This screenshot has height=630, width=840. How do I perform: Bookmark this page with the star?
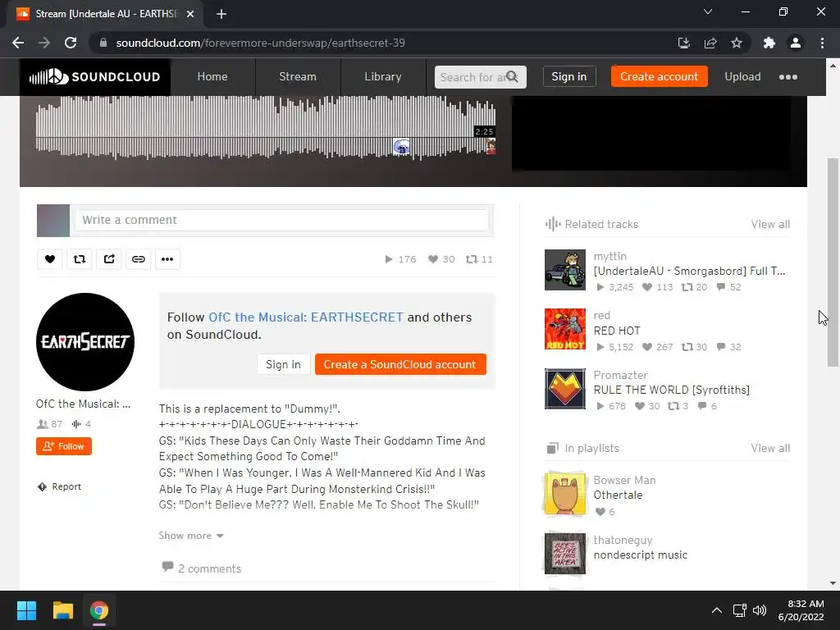pos(737,43)
